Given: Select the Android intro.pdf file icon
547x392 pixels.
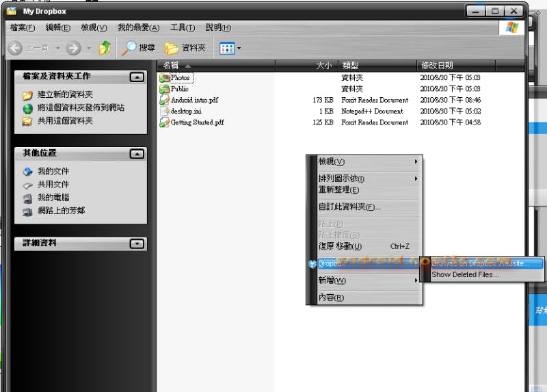Looking at the screenshot, I should coord(164,100).
